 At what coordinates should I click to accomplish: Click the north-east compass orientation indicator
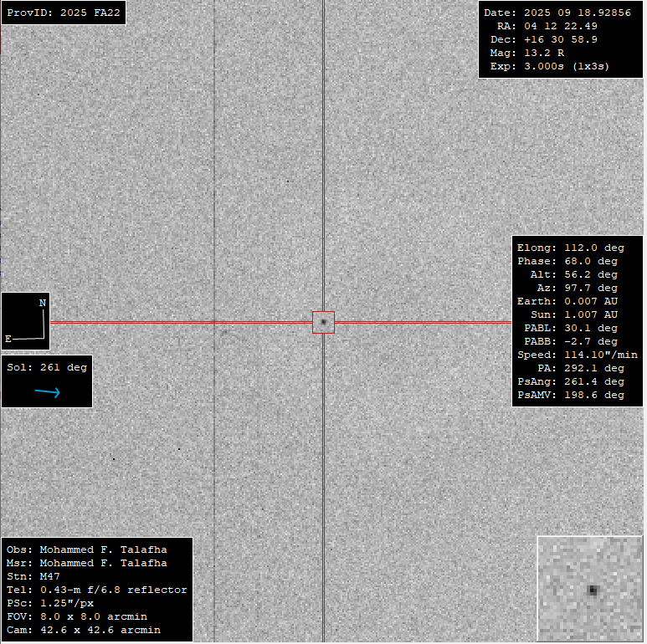point(25,320)
